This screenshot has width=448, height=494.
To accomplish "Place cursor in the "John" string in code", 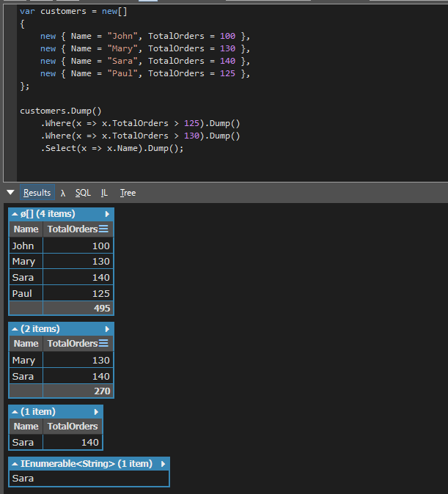I will coord(122,36).
